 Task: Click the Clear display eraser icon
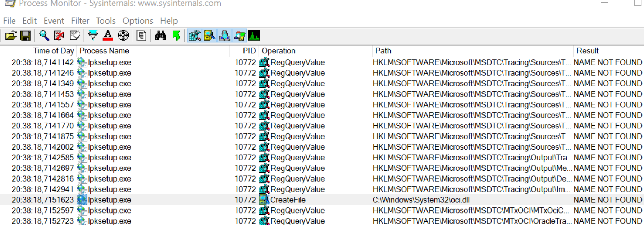[75, 36]
